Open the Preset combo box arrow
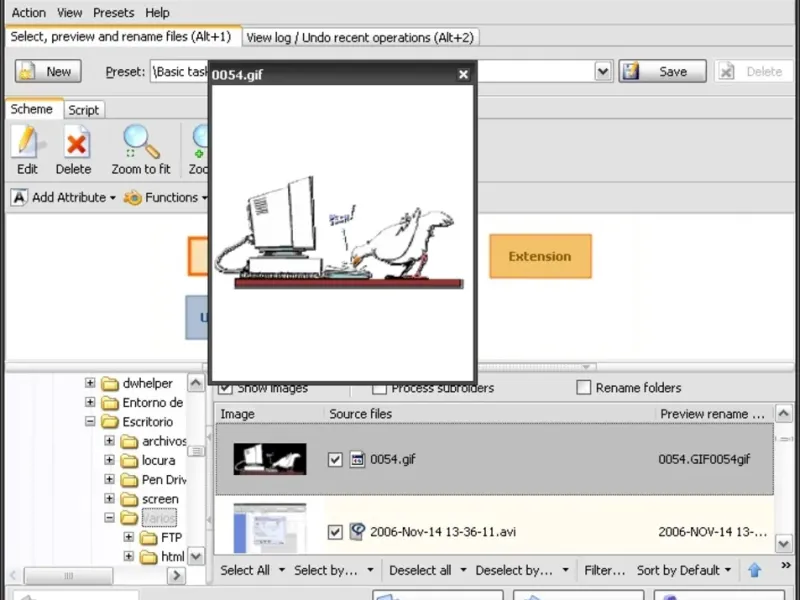Image resolution: width=800 pixels, height=600 pixels. (603, 71)
